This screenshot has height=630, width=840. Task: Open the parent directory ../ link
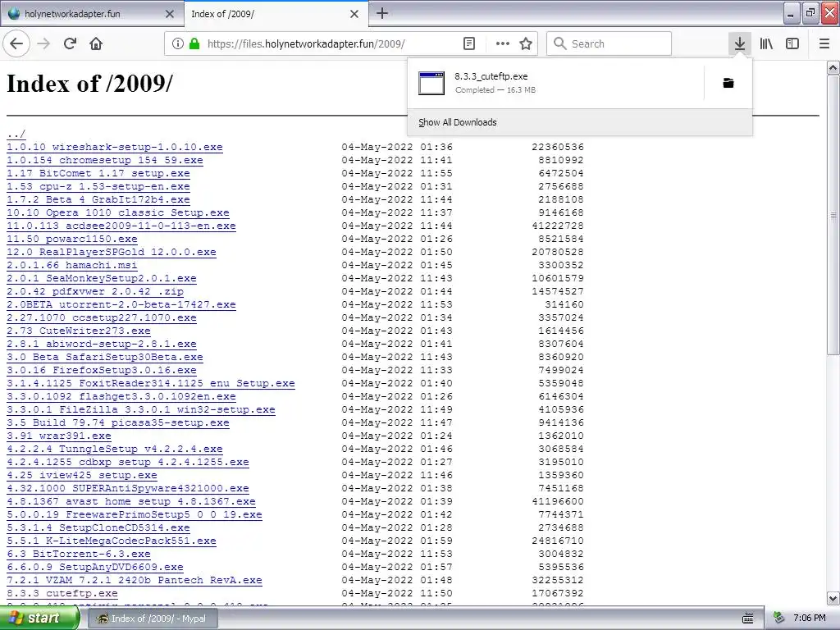click(x=16, y=134)
